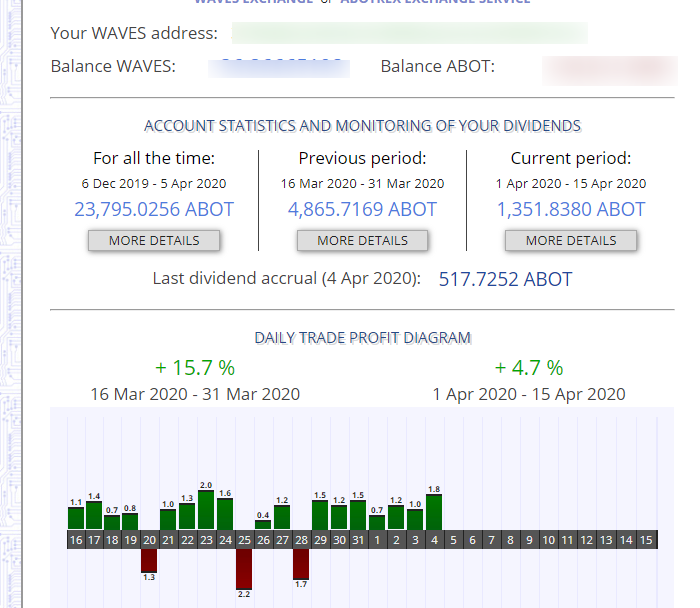Click the blurred Balance WAVES value

pyautogui.click(x=279, y=68)
